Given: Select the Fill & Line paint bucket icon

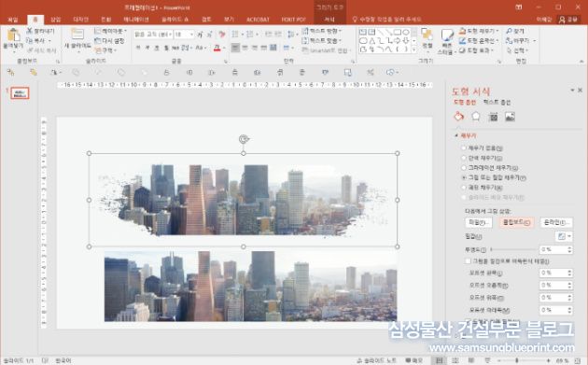Looking at the screenshot, I should (458, 117).
